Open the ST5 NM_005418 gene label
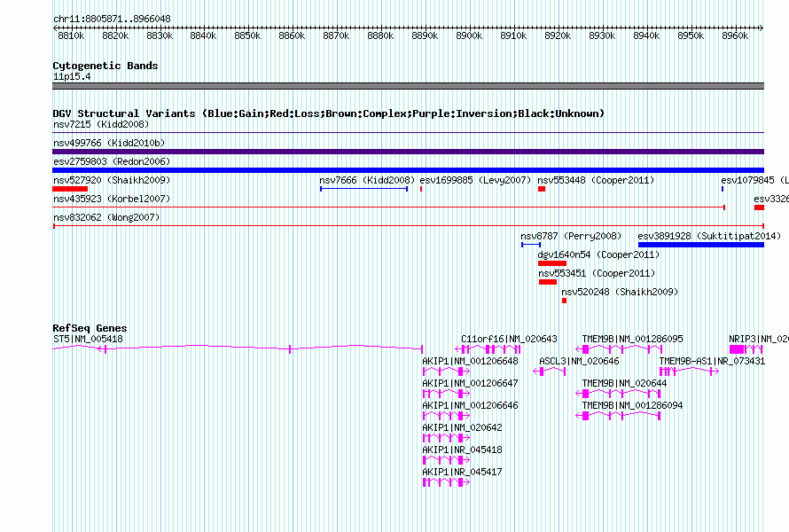 [88, 339]
